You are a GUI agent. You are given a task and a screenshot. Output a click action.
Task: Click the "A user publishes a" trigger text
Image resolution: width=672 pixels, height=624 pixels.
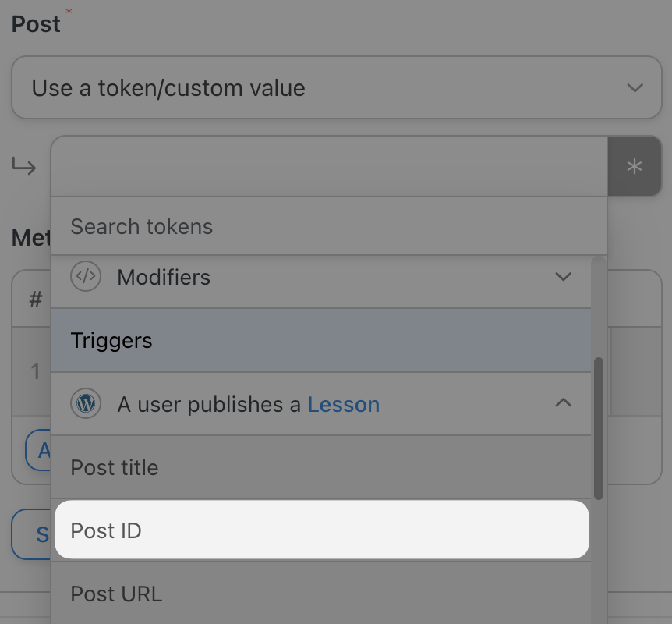pyautogui.click(x=210, y=404)
